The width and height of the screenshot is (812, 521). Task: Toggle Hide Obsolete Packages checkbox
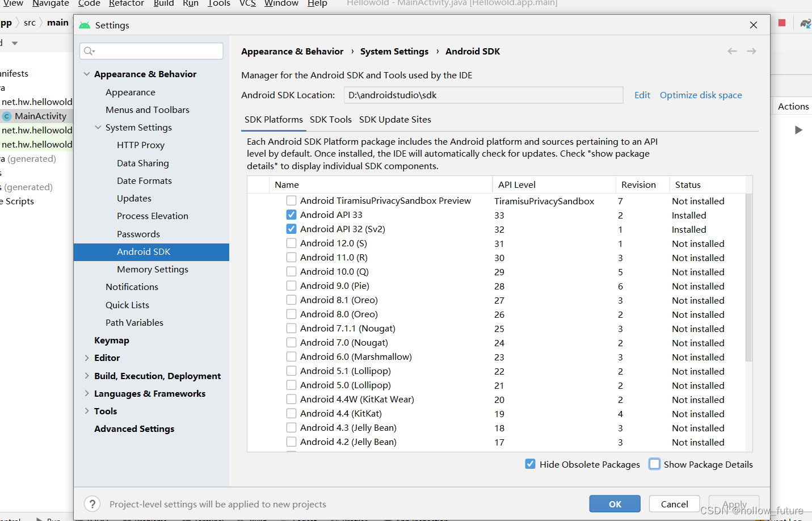pos(530,464)
